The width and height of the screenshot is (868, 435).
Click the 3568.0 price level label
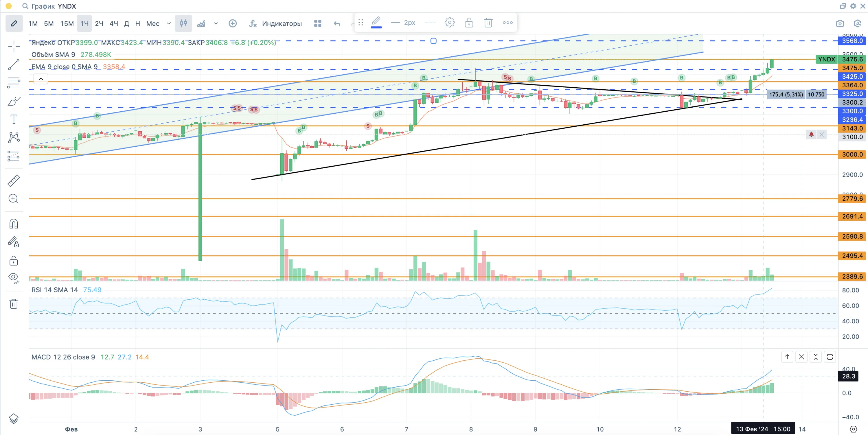coord(852,41)
